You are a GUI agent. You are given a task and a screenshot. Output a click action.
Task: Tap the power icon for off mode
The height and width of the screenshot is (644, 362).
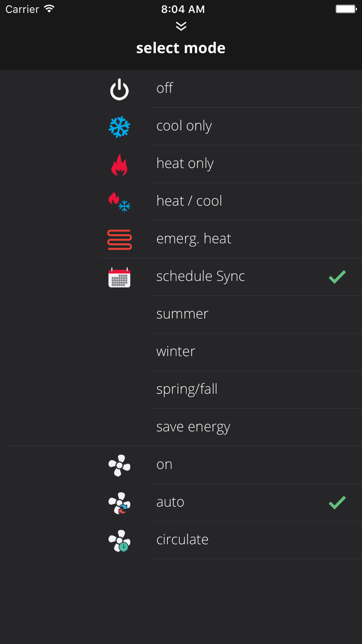119,89
